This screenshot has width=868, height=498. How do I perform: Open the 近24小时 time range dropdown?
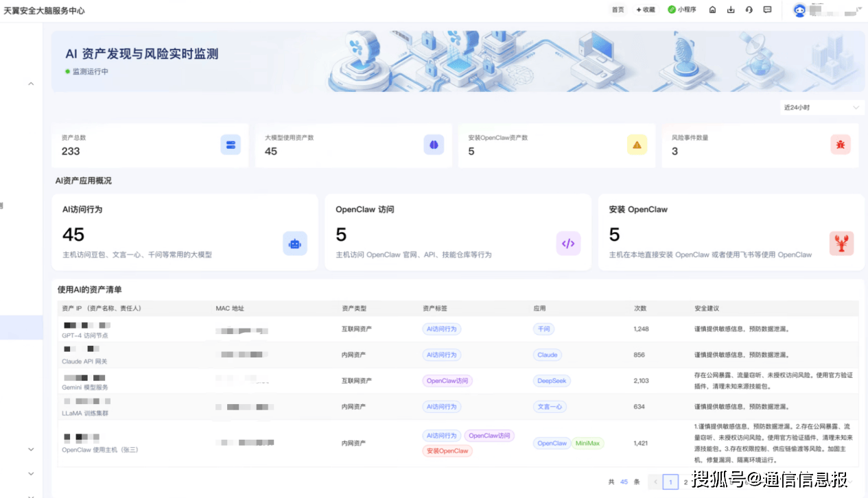tap(821, 108)
